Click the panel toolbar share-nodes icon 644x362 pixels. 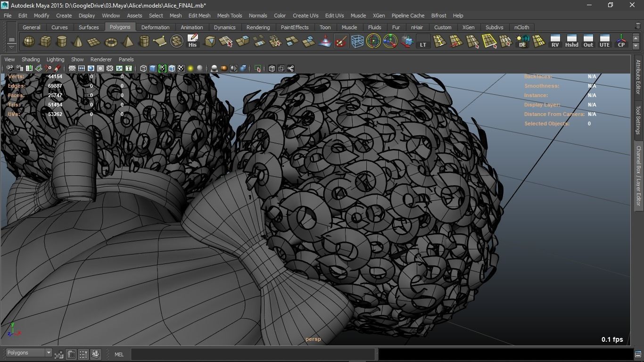(291, 69)
